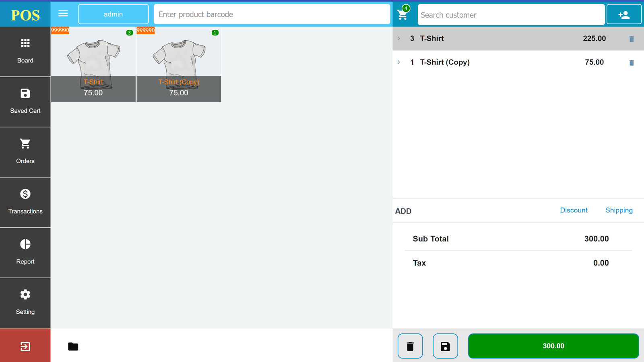
Task: Click the red logout icon
Action: pos(25,346)
